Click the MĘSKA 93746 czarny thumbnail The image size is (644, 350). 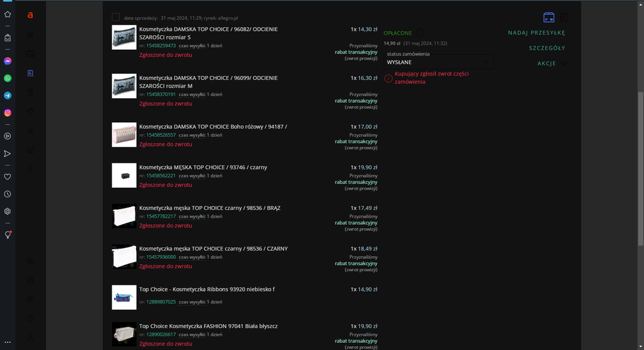124,176
